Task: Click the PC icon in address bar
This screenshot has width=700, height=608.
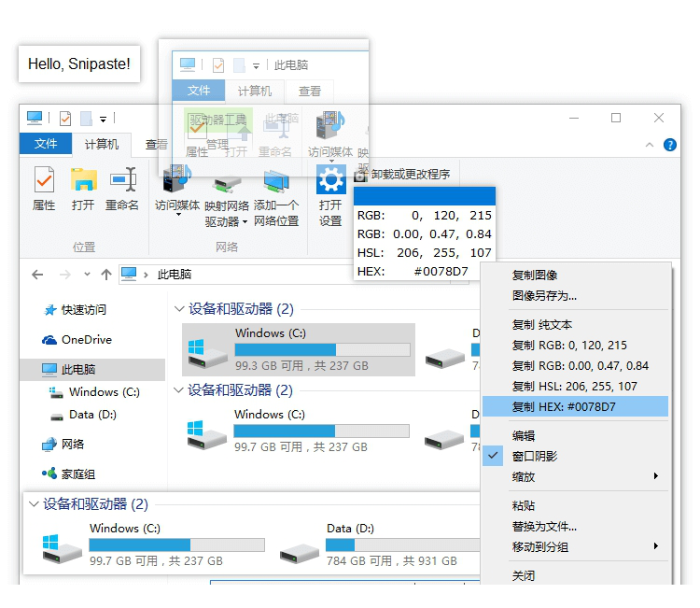Action: [x=129, y=274]
